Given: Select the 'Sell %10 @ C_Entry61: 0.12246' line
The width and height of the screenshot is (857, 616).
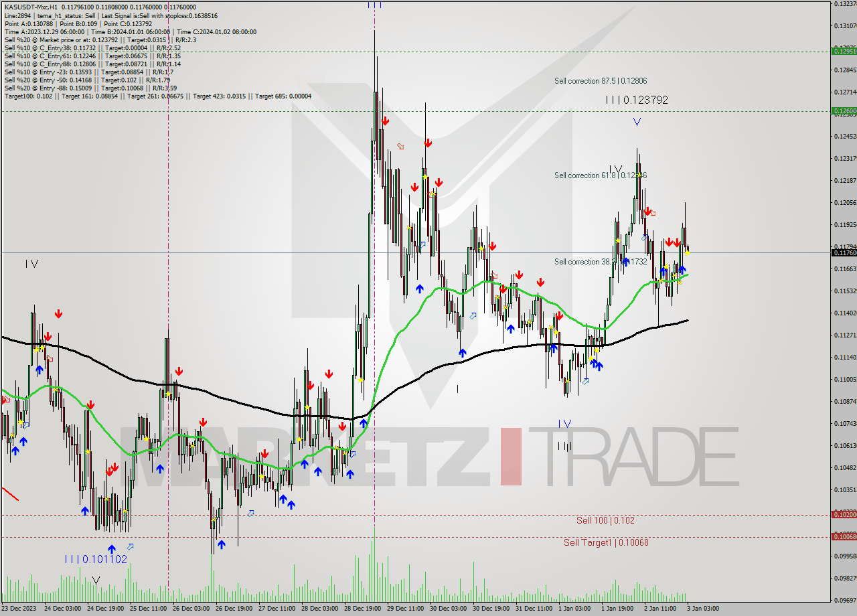Looking at the screenshot, I should 92,56.
